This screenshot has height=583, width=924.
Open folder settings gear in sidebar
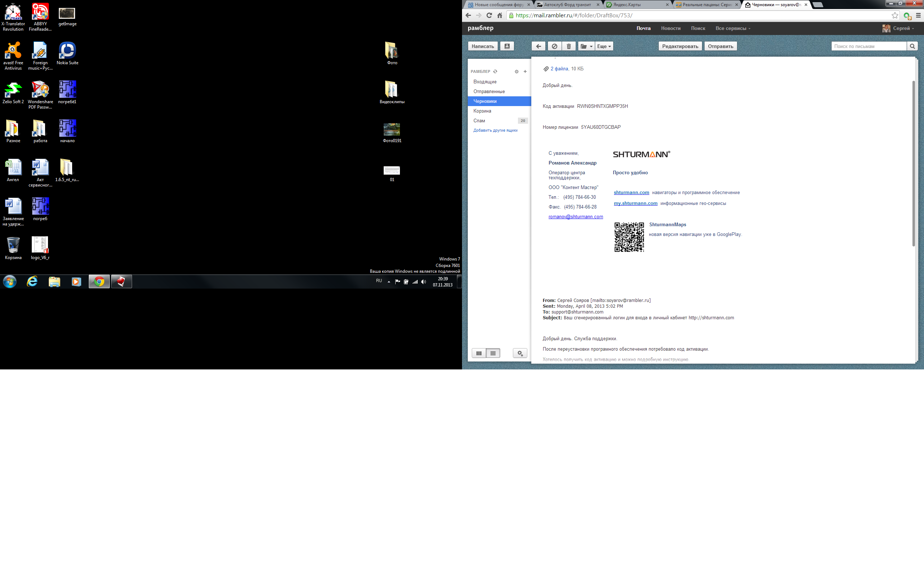[x=517, y=71]
